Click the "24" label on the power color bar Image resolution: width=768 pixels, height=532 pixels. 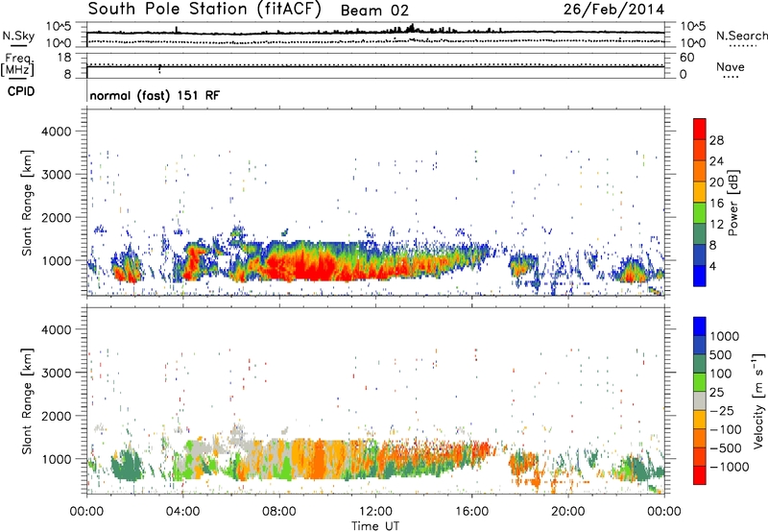[716, 161]
